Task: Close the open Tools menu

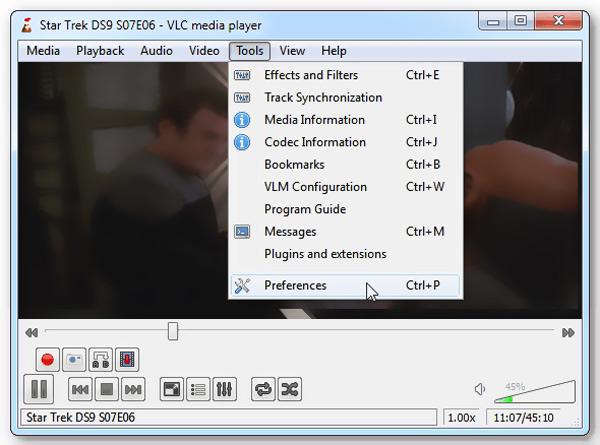Action: click(x=250, y=51)
